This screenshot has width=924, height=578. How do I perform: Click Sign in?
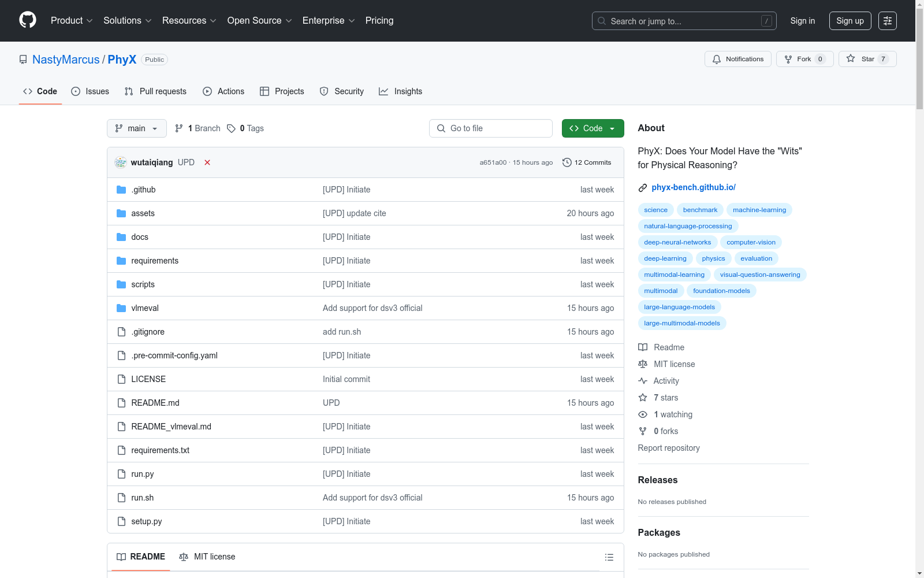click(803, 21)
